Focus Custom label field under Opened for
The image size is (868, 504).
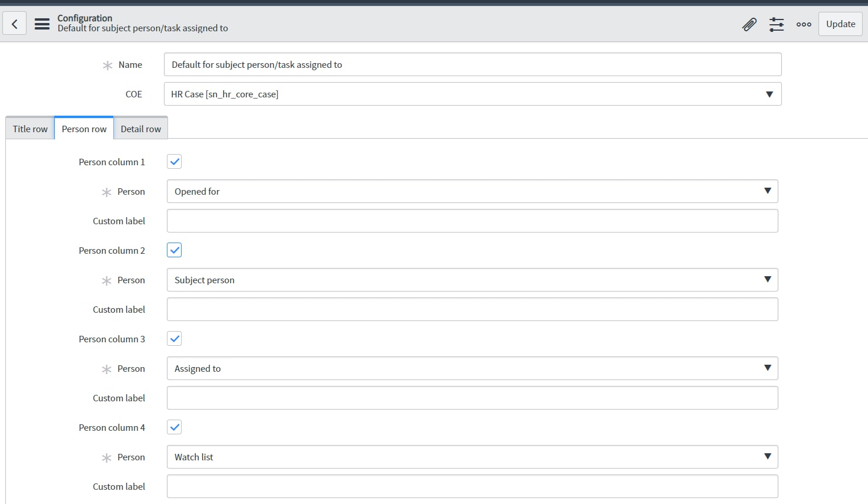pos(472,221)
